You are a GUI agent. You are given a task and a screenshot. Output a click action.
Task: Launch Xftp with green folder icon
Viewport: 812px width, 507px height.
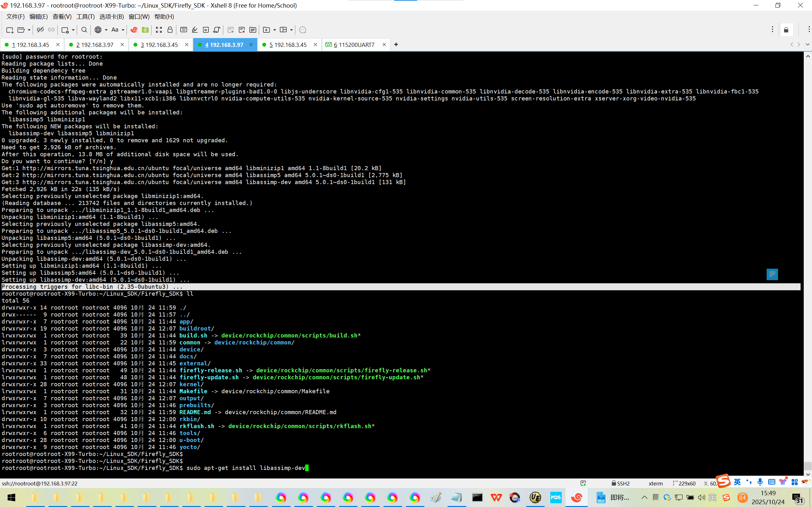point(145,30)
